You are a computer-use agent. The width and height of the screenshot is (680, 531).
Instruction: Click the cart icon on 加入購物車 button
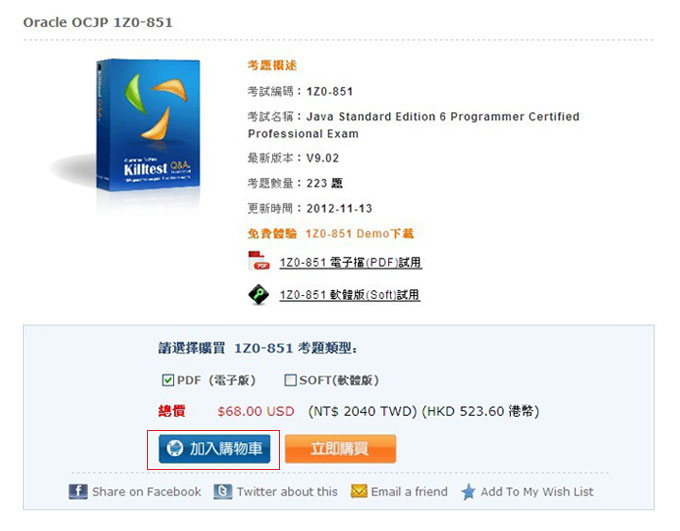pos(175,448)
